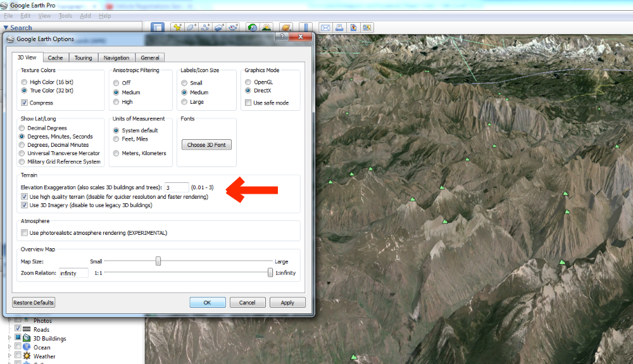This screenshot has width=633, height=364.
Task: Open the Tools menu
Action: [x=65, y=16]
